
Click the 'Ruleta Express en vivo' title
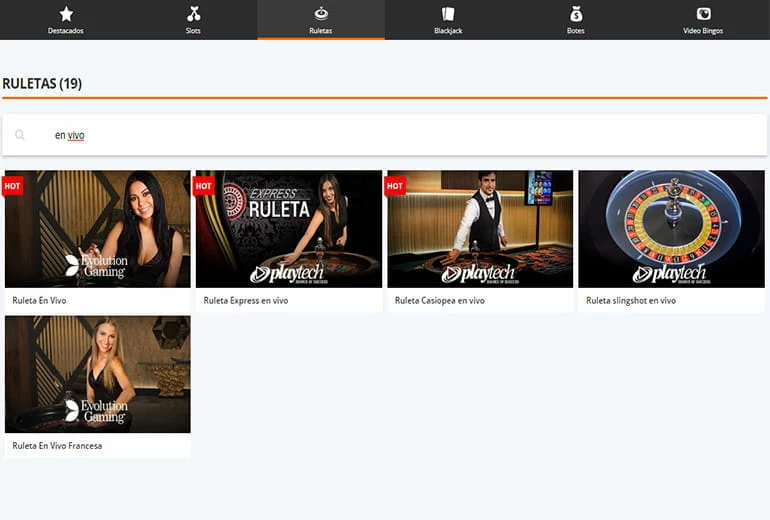(246, 301)
